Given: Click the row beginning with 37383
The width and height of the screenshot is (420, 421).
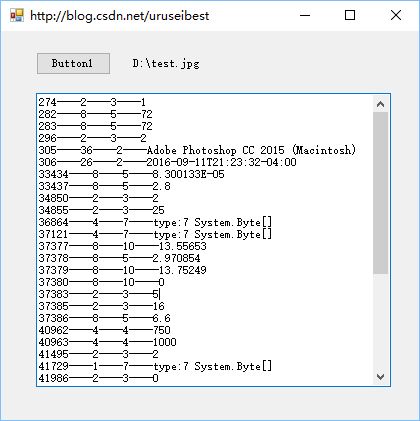Looking at the screenshot, I should pyautogui.click(x=99, y=294).
